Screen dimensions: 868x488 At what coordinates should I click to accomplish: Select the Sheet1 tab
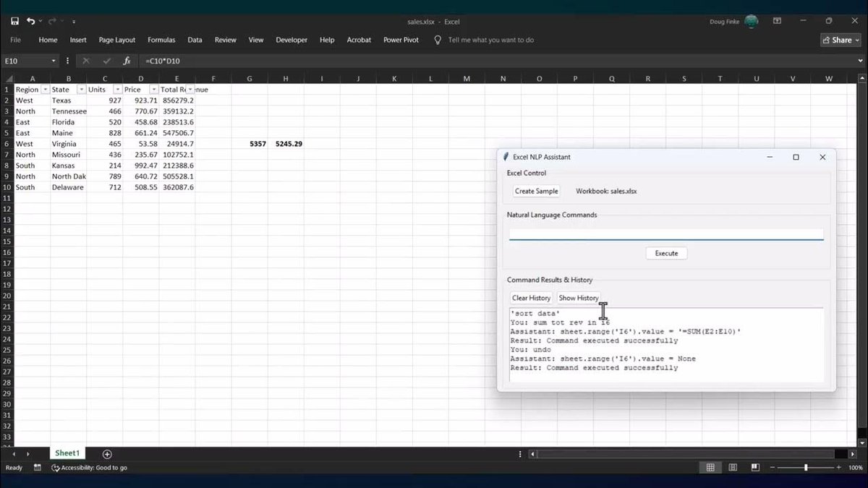[x=67, y=453]
